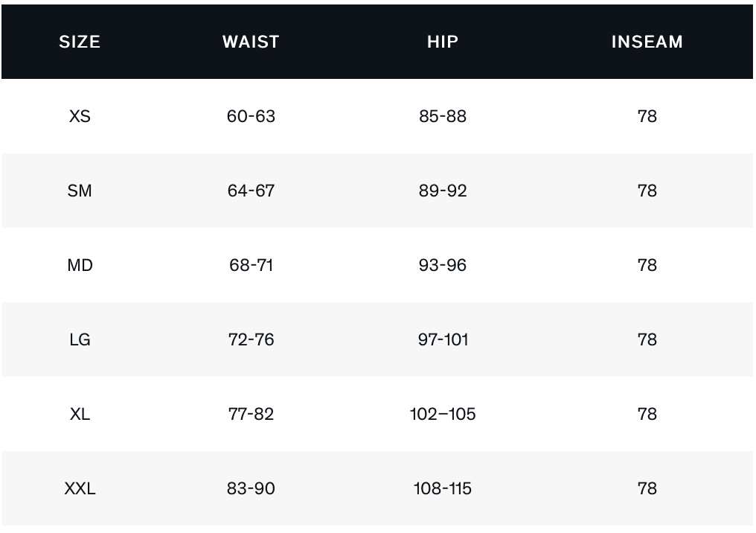
Task: Click the 60-63 waist value
Action: click(251, 116)
